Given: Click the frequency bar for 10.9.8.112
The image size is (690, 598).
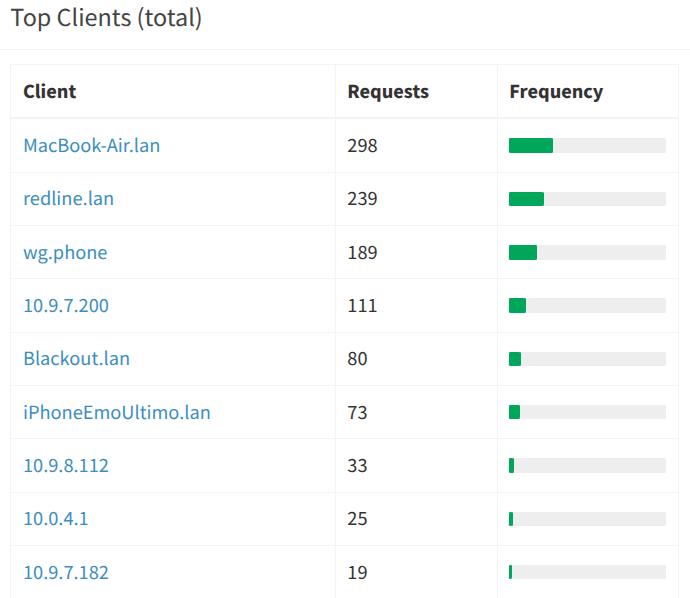Looking at the screenshot, I should 587,466.
